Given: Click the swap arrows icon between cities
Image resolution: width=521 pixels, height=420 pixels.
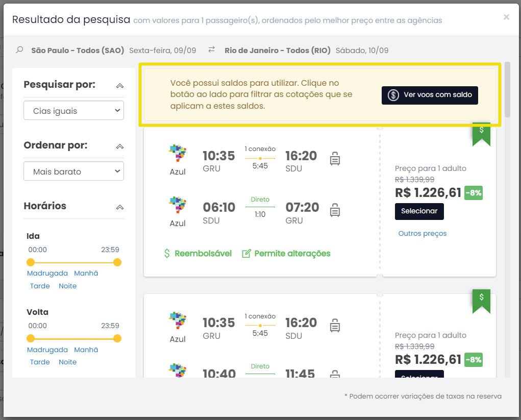Looking at the screenshot, I should [211, 50].
